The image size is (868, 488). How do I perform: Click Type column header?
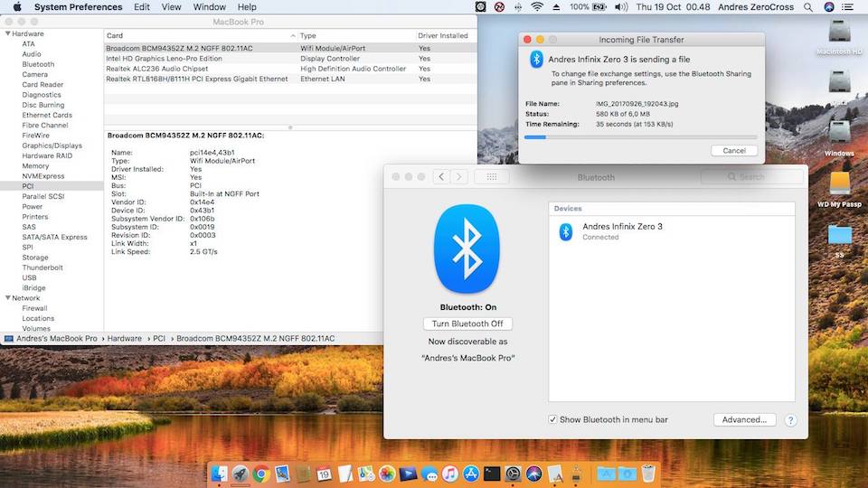point(356,35)
